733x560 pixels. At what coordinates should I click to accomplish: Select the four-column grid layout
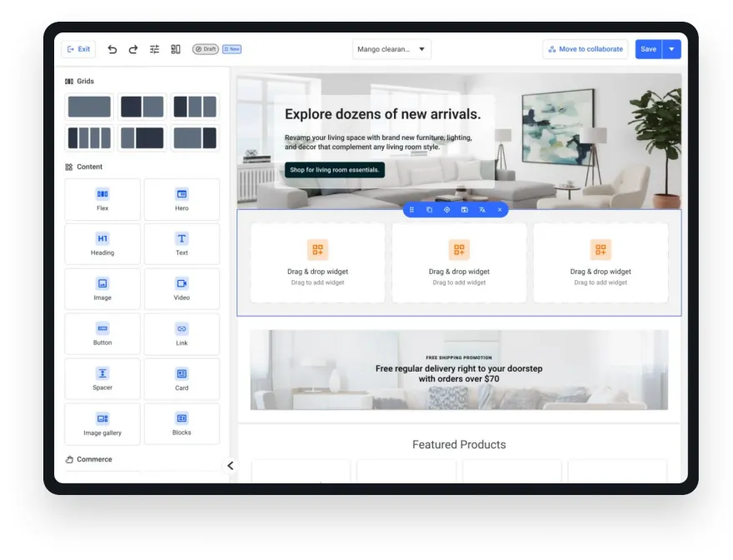pyautogui.click(x=89, y=138)
